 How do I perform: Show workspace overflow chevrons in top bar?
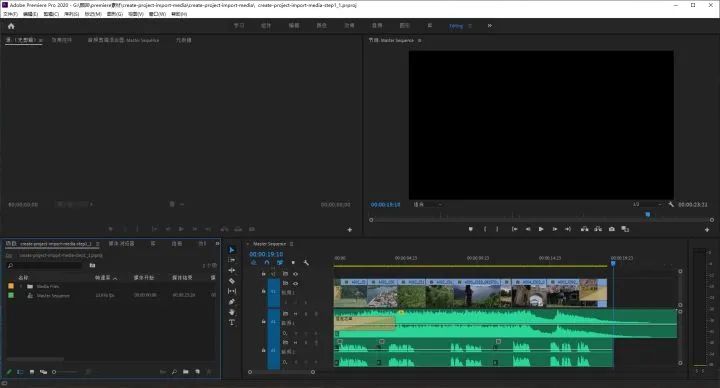click(489, 26)
